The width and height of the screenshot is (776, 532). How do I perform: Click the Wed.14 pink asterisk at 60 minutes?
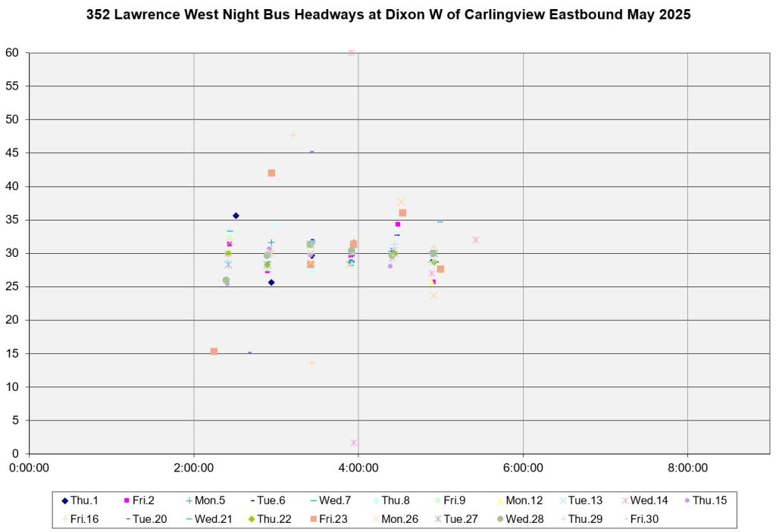click(x=351, y=53)
